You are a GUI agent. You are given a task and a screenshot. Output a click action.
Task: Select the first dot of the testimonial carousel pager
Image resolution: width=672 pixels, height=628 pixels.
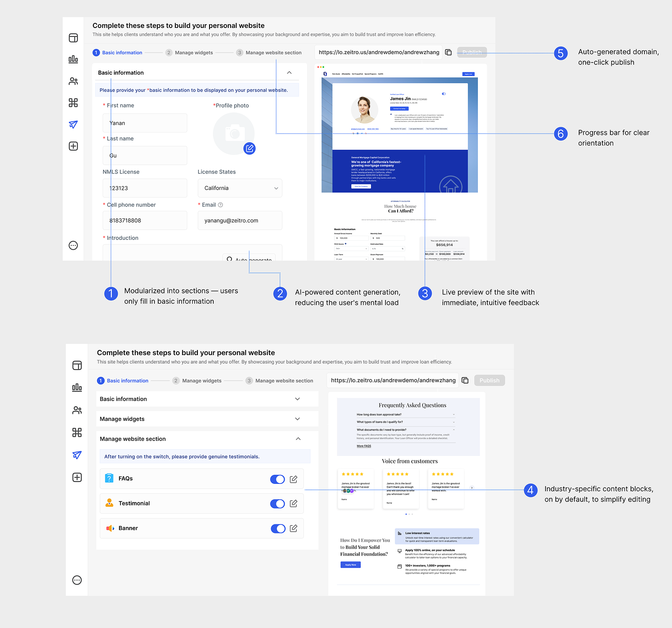point(406,514)
